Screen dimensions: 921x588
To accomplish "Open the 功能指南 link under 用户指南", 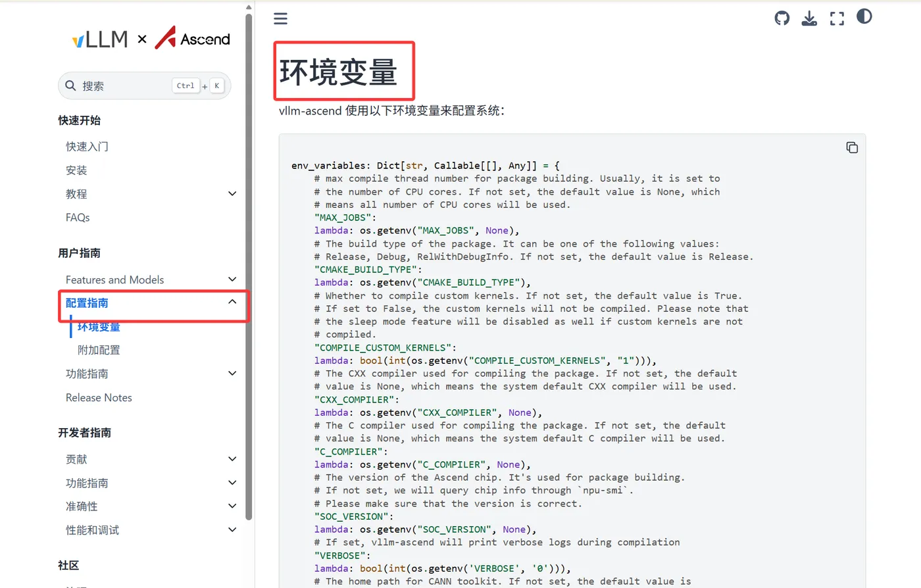I will (87, 374).
